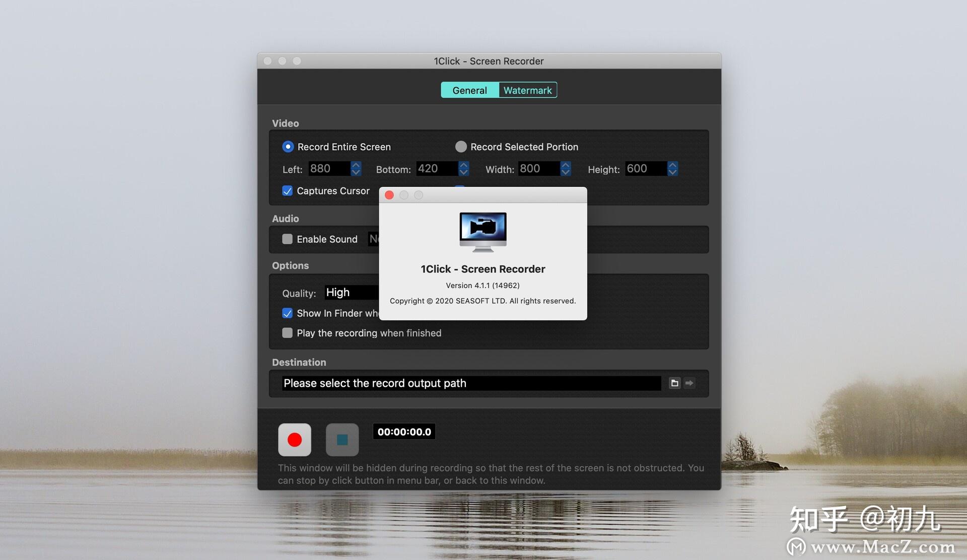Click the record output path field

(x=471, y=383)
